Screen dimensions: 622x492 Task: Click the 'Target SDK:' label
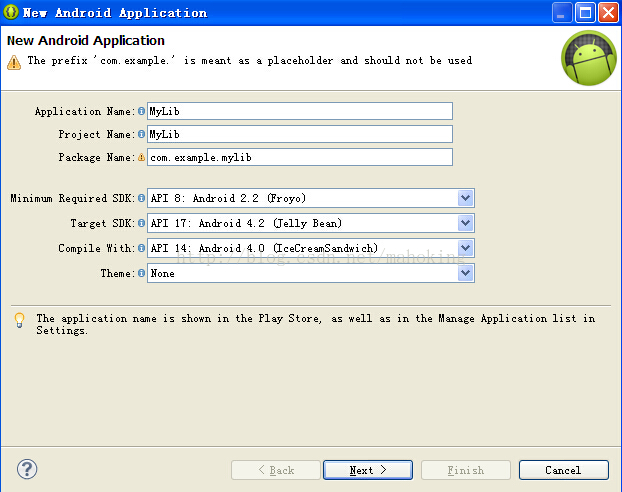[103, 223]
